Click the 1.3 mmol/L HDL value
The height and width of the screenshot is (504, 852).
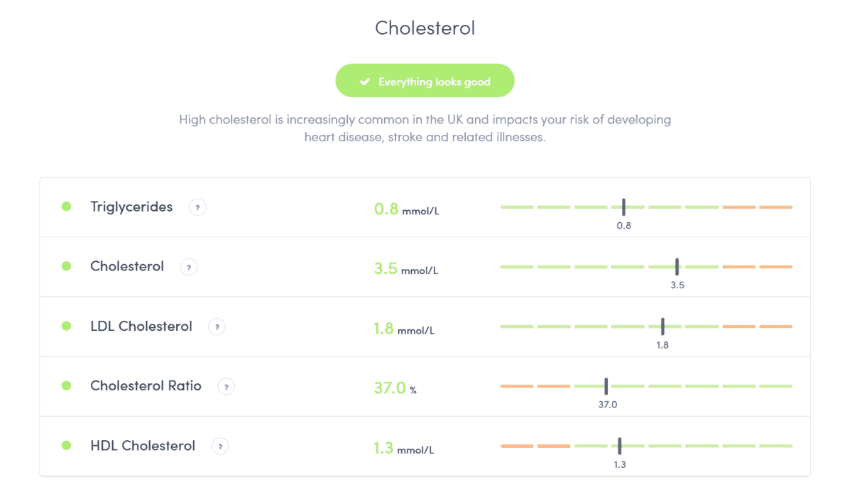[403, 449]
